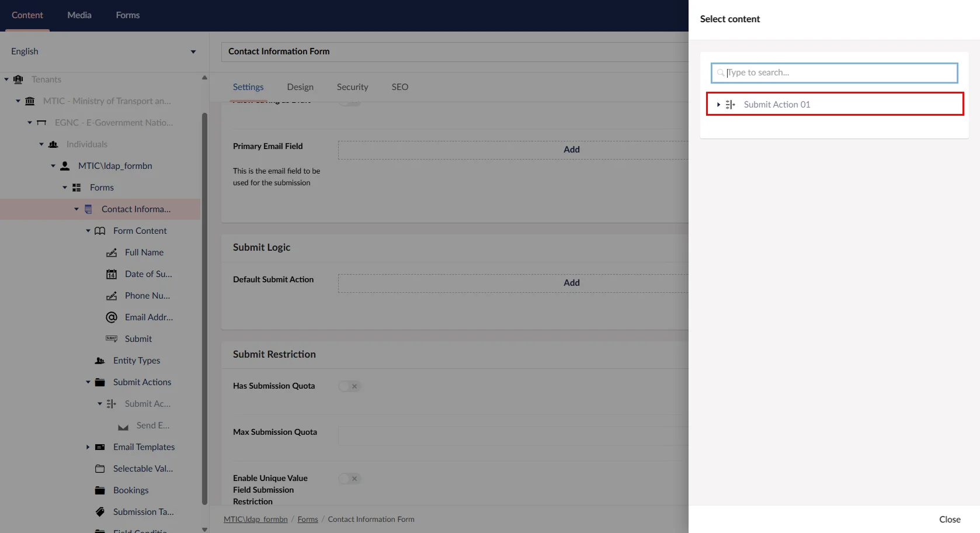Open the Media section

tap(79, 15)
